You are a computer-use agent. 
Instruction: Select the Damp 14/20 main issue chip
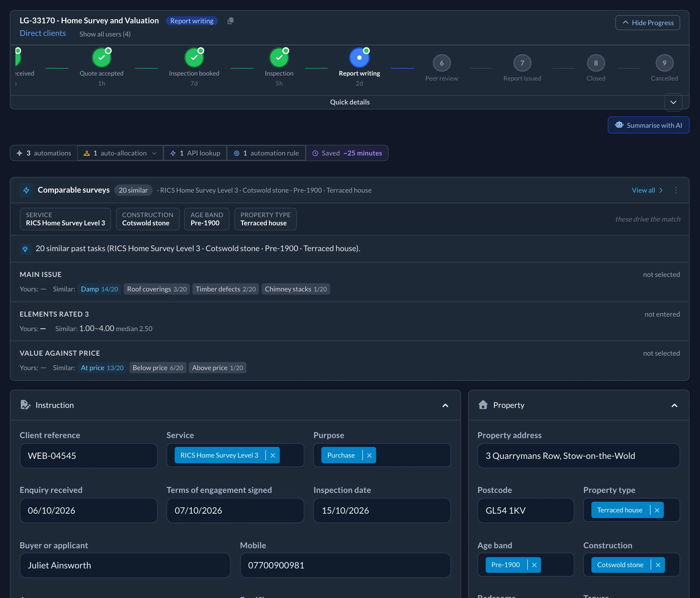[x=99, y=289]
